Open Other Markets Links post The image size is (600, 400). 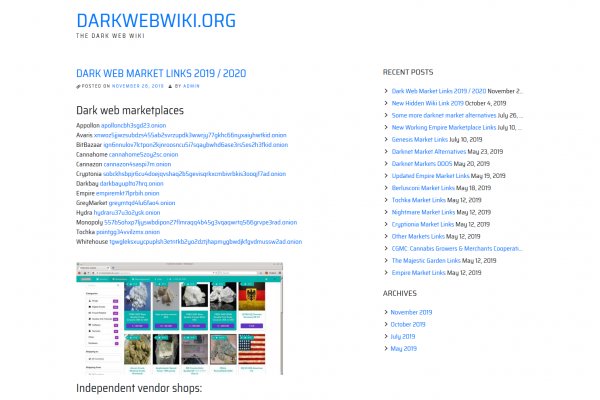click(x=418, y=236)
